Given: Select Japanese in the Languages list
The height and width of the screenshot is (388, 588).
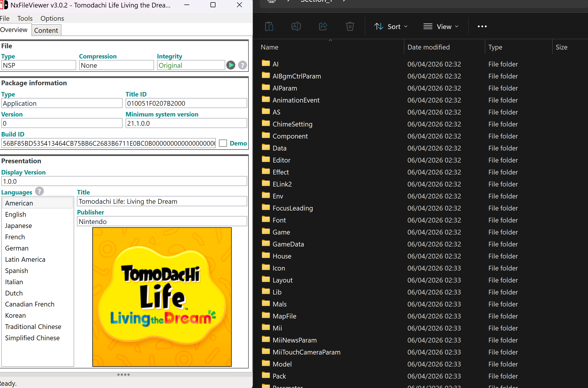Looking at the screenshot, I should 18,225.
